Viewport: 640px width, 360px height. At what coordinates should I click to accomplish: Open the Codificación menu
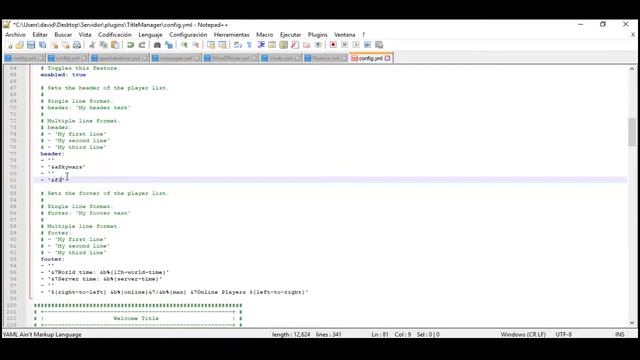115,35
